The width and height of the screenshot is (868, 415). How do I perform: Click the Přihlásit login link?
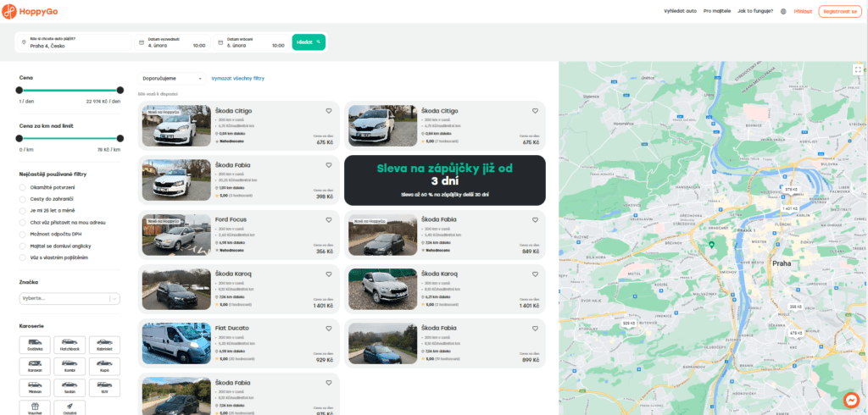pos(803,11)
